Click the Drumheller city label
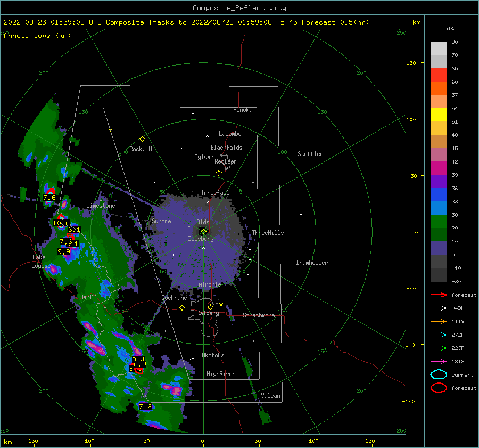Image resolution: width=479 pixels, height=448 pixels. click(312, 263)
